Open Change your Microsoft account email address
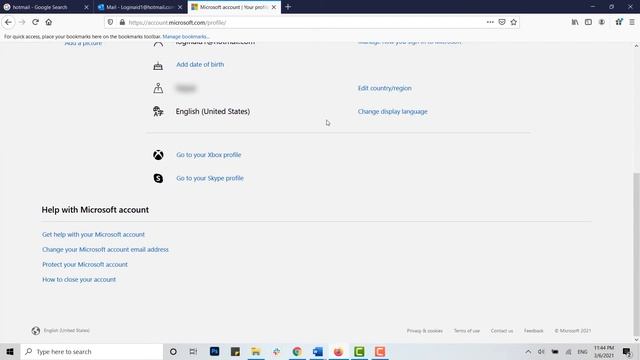Screen dimensions: 640x360 tap(105, 249)
